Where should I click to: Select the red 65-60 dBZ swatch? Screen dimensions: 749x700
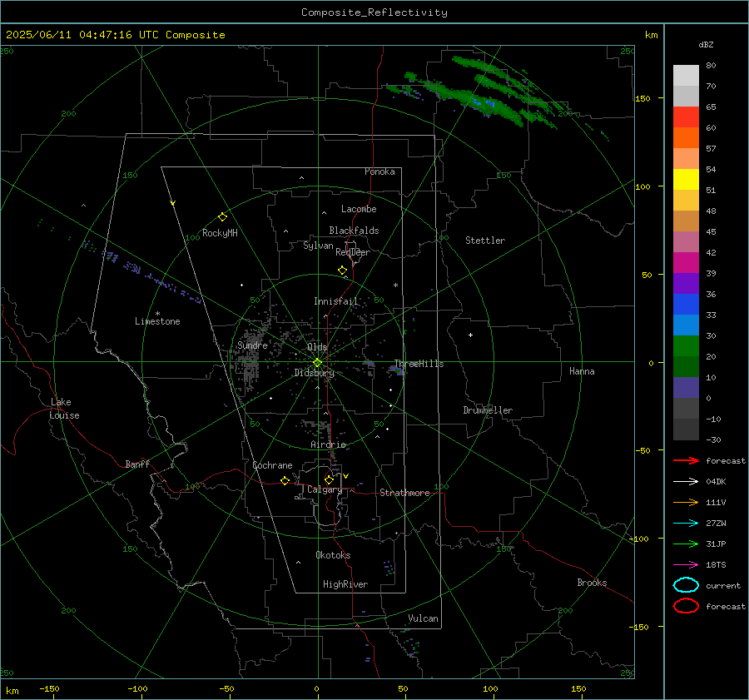click(x=686, y=117)
